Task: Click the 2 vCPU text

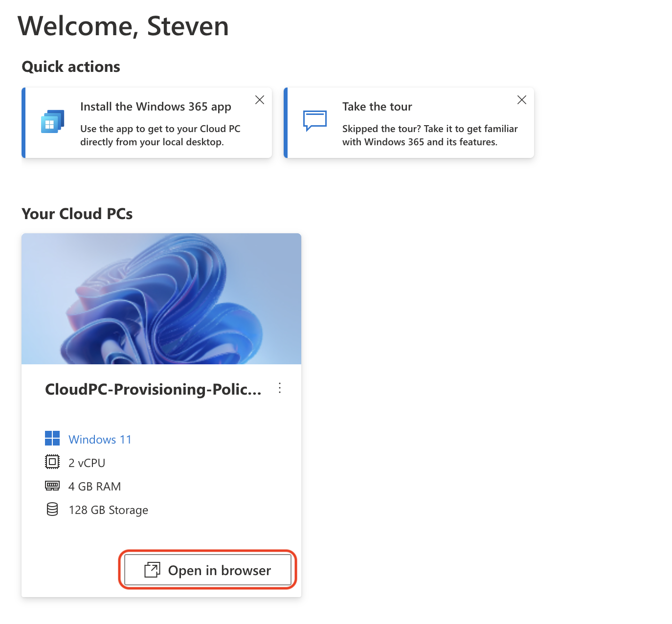Action: (87, 463)
